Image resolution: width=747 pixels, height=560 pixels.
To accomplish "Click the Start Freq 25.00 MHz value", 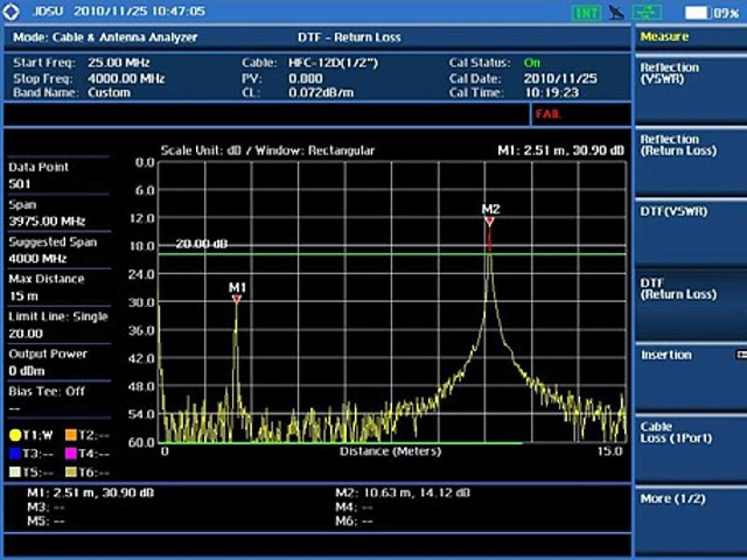I will (x=119, y=63).
